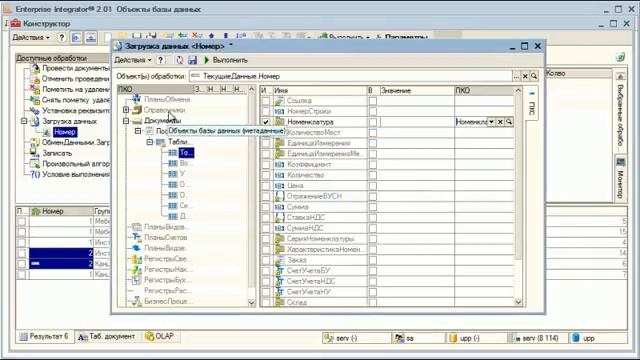
Task: Click the БизнесПроце... tree node icon
Action: click(137, 301)
